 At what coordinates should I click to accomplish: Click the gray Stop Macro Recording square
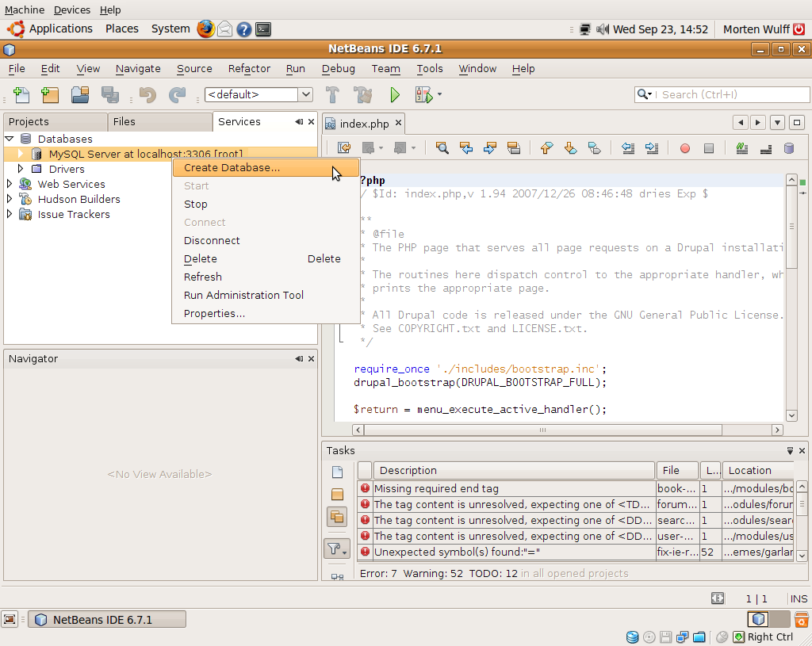pyautogui.click(x=708, y=149)
